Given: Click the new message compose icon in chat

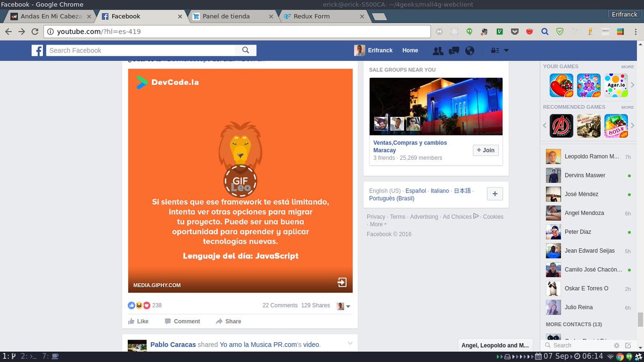Looking at the screenshot, I should (x=628, y=345).
